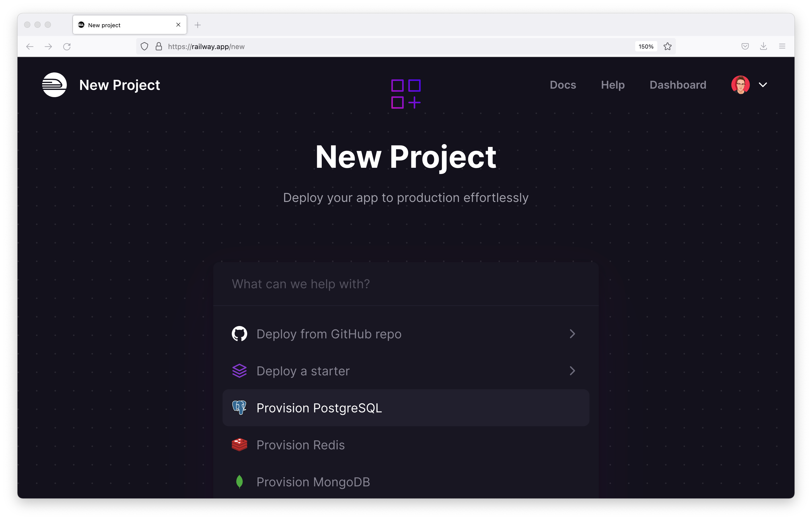
Task: Click the Railway logo in header
Action: pyautogui.click(x=54, y=85)
